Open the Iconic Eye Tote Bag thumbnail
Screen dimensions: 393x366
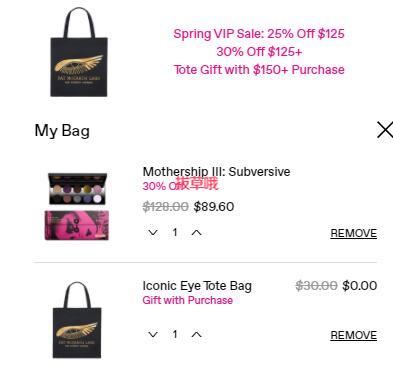(77, 320)
